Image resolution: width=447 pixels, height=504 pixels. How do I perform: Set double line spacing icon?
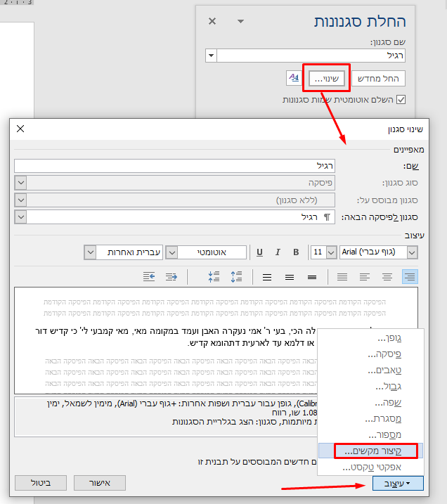(x=267, y=277)
